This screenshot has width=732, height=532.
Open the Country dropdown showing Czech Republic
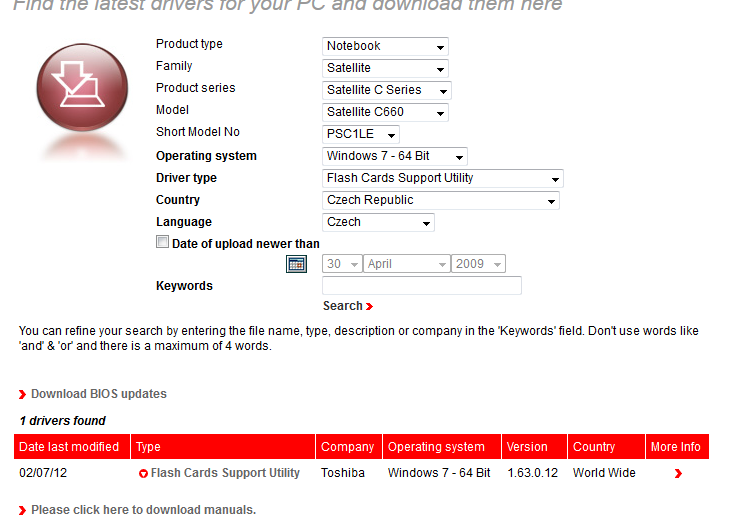[x=441, y=200]
